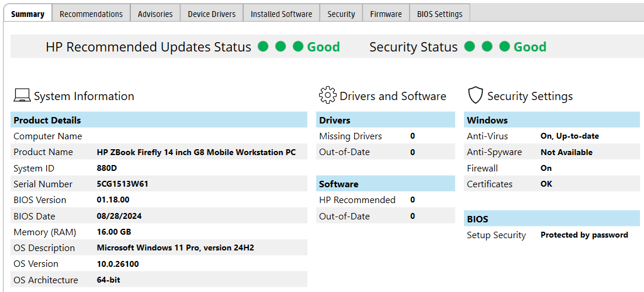Click the 'Setup Security' row label
Viewport: 644px width, 292px height.
496,235
